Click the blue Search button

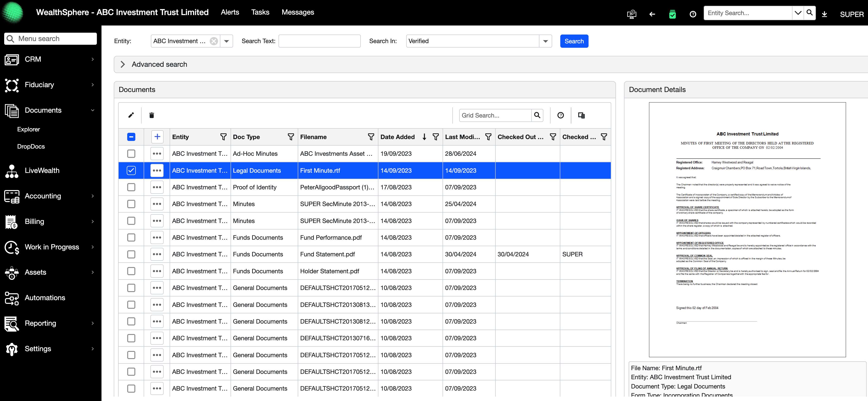[x=574, y=41]
